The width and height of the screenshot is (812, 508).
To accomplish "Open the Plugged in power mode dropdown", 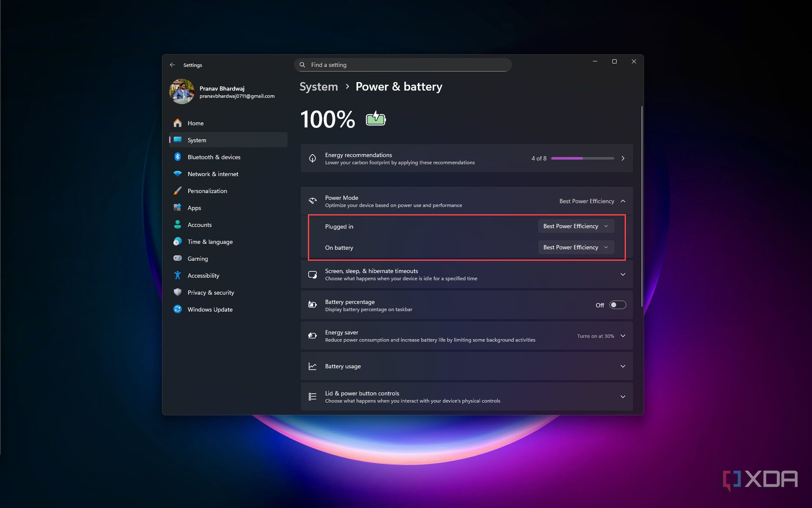I will coord(576,226).
